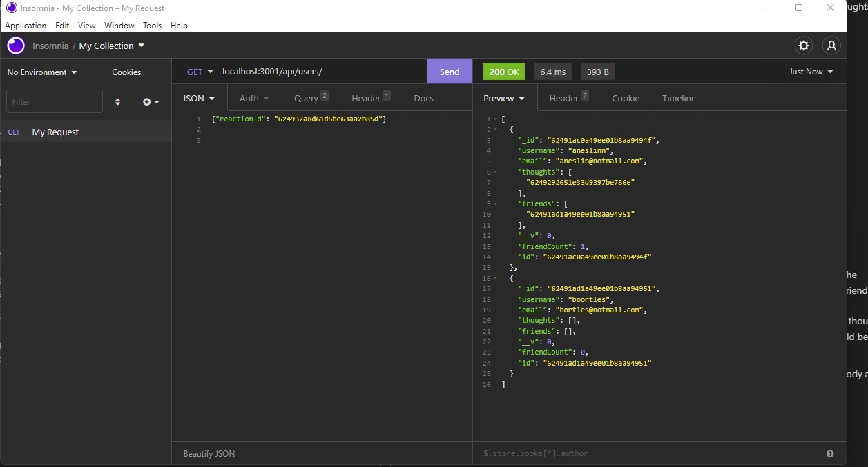Open the Auth tab dropdown
The image size is (868, 467).
coord(254,98)
